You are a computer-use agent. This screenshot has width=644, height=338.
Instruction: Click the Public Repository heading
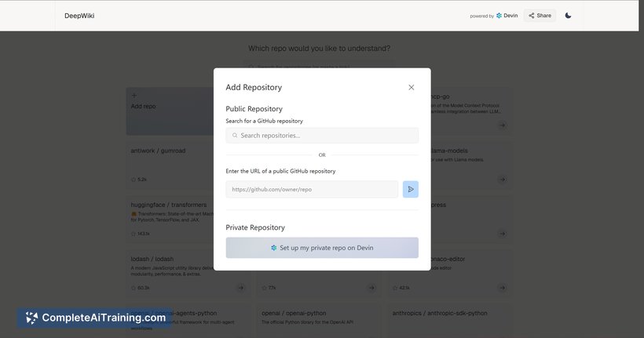click(254, 109)
